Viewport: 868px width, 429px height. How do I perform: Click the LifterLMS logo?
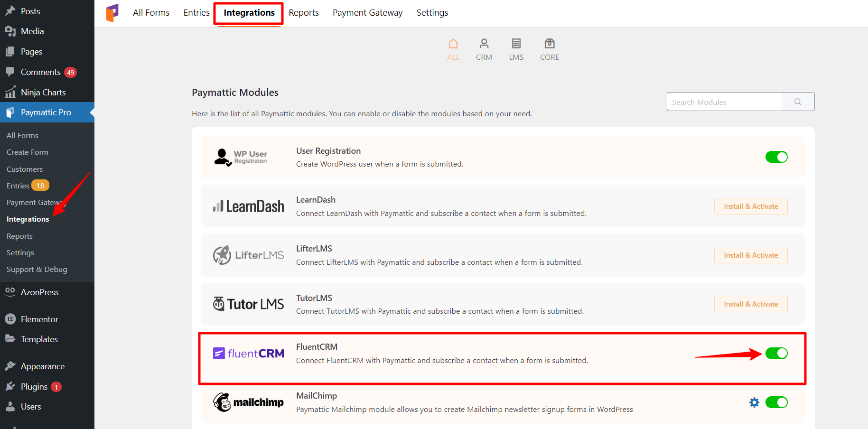coord(248,255)
